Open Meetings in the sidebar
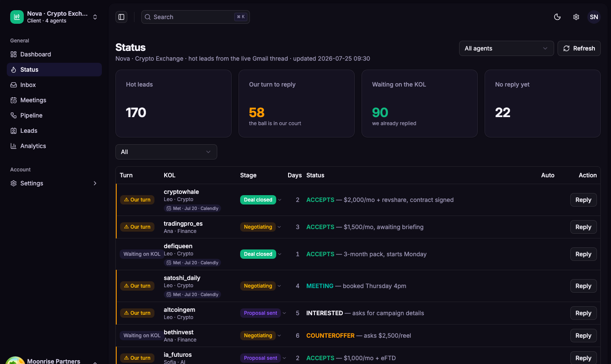Image resolution: width=611 pixels, height=364 pixels. pyautogui.click(x=54, y=100)
